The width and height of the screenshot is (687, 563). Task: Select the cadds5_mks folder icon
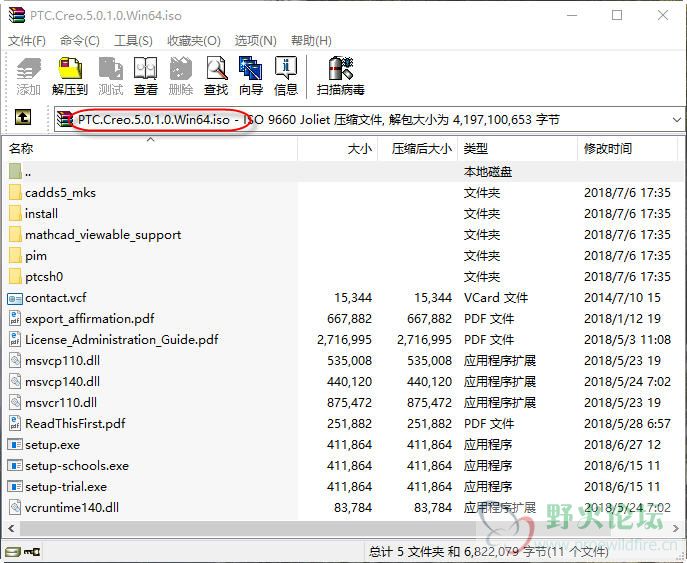[15, 193]
